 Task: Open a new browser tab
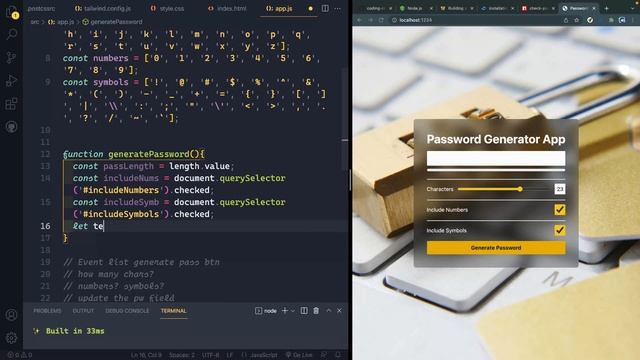click(x=606, y=8)
